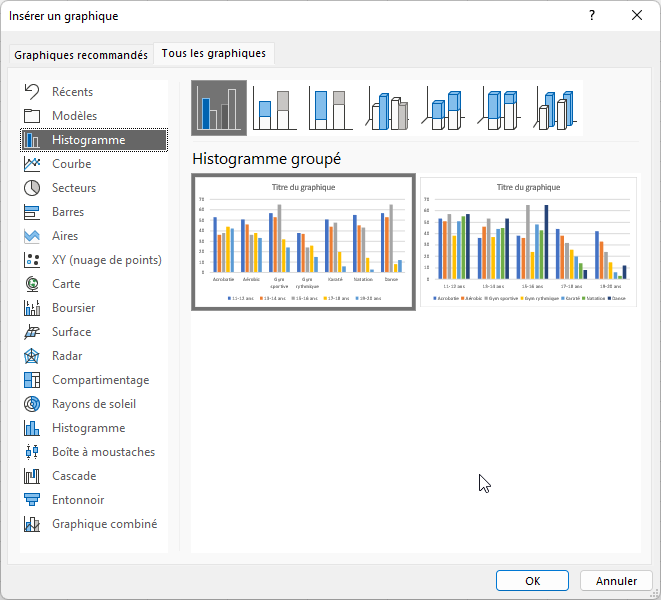Select the second histogram preview thumbnail
Screen dimensions: 661x600
tap(528, 242)
